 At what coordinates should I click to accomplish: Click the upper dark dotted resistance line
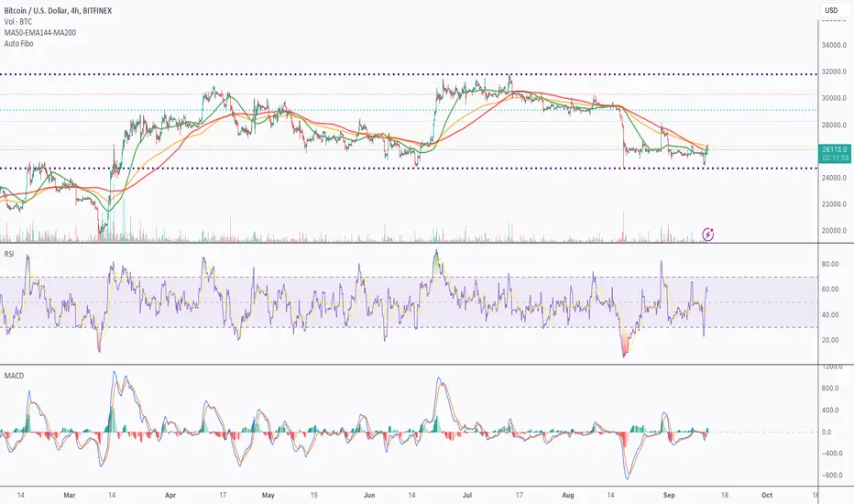(x=409, y=74)
